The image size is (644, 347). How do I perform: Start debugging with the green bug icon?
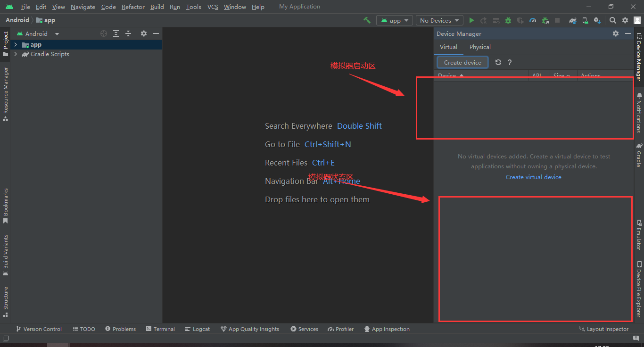[508, 20]
